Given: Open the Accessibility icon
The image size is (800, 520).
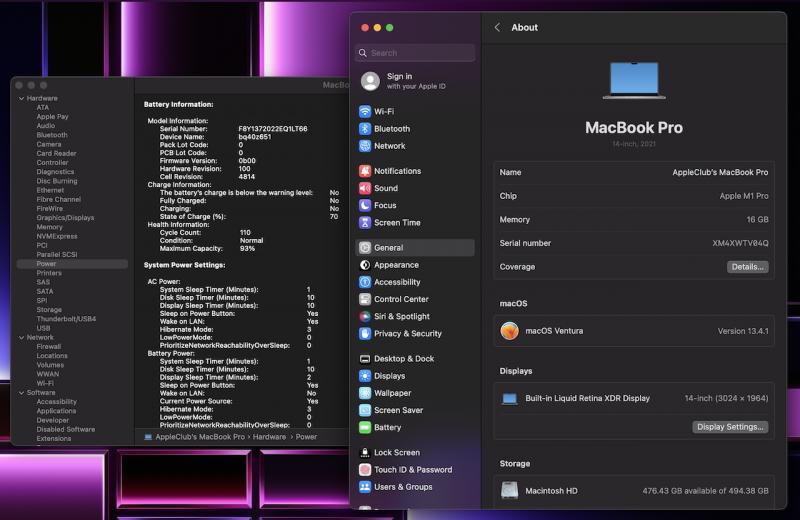Looking at the screenshot, I should 365,282.
